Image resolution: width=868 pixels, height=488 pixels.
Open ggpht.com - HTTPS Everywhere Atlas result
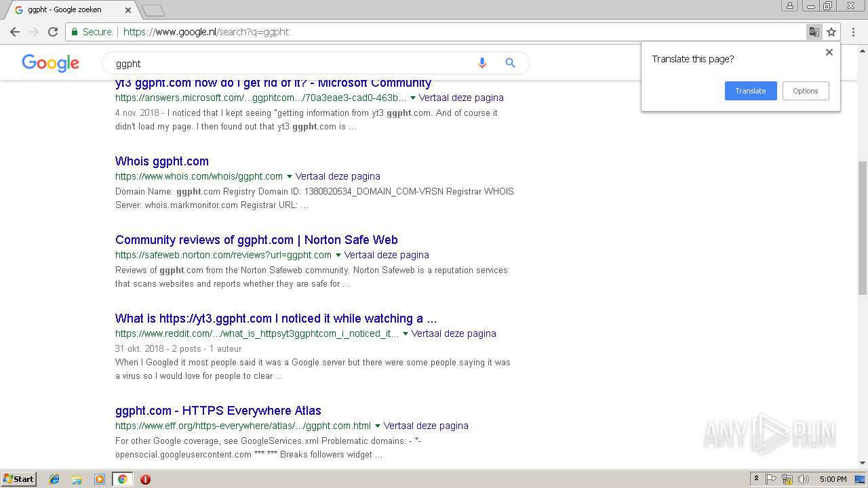click(x=218, y=411)
